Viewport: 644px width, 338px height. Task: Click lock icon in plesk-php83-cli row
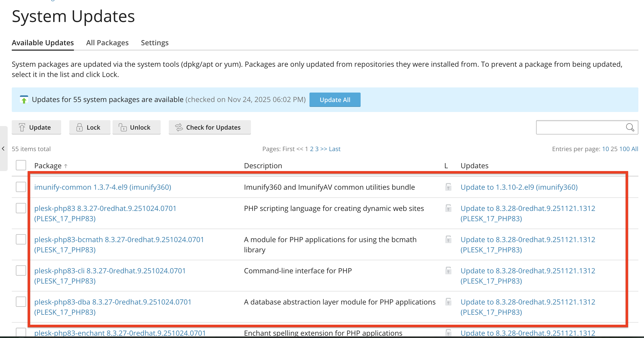(448, 271)
